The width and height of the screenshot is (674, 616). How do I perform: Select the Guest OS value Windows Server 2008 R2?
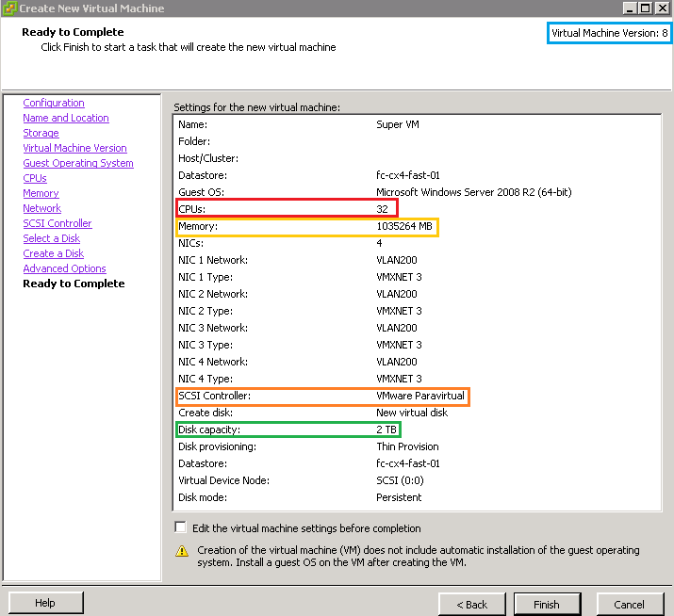pyautogui.click(x=474, y=192)
